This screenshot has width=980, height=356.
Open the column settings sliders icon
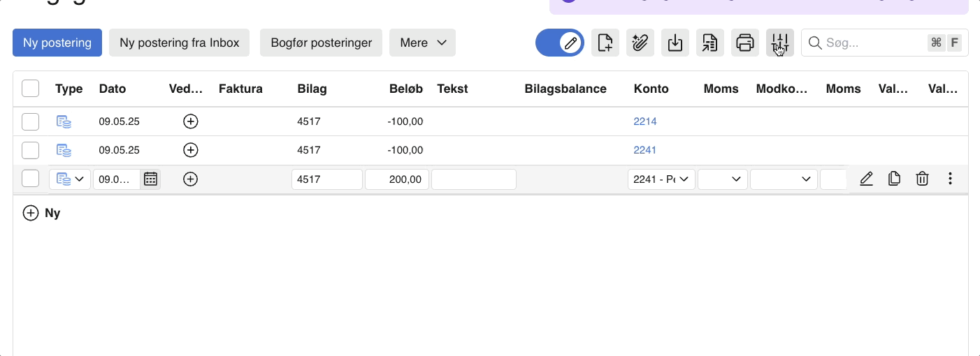[780, 43]
